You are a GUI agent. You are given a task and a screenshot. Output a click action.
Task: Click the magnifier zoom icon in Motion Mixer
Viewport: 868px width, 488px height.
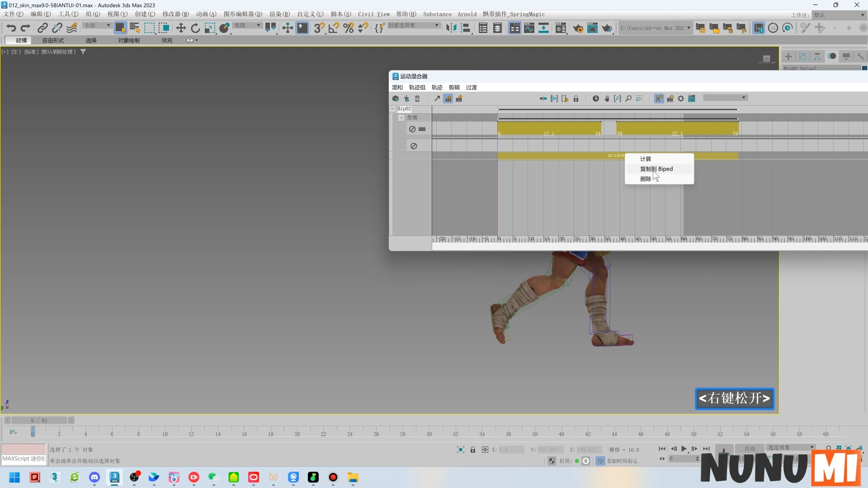[628, 99]
